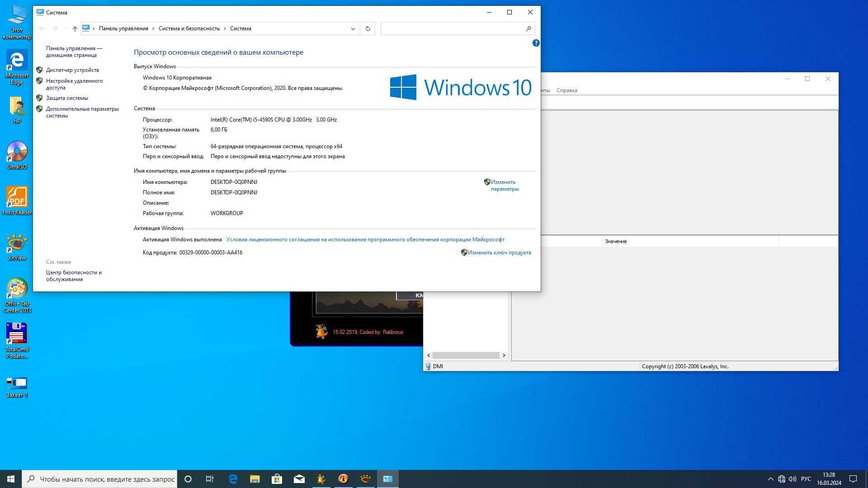This screenshot has width=868, height=488.
Task: Switch to Система window on taskbar
Action: pyautogui.click(x=387, y=479)
